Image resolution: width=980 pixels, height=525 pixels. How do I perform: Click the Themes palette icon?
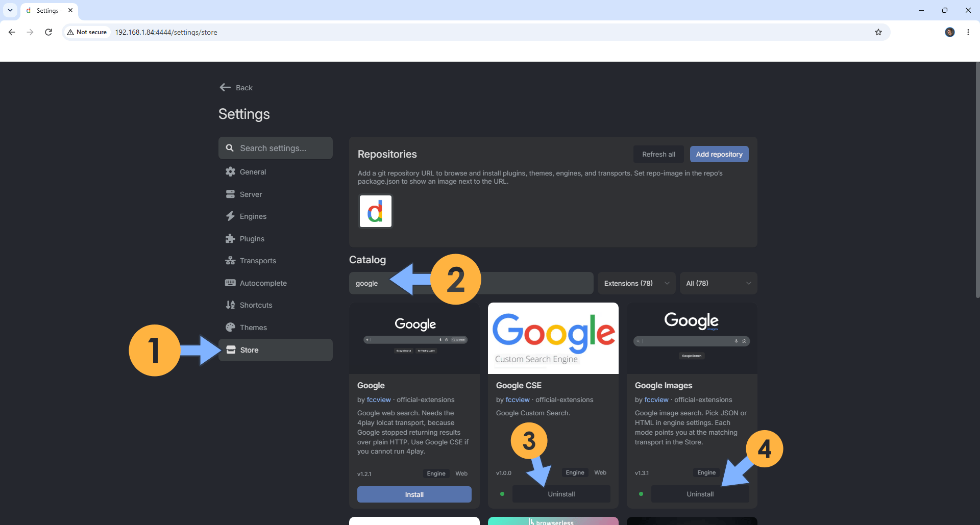point(230,328)
